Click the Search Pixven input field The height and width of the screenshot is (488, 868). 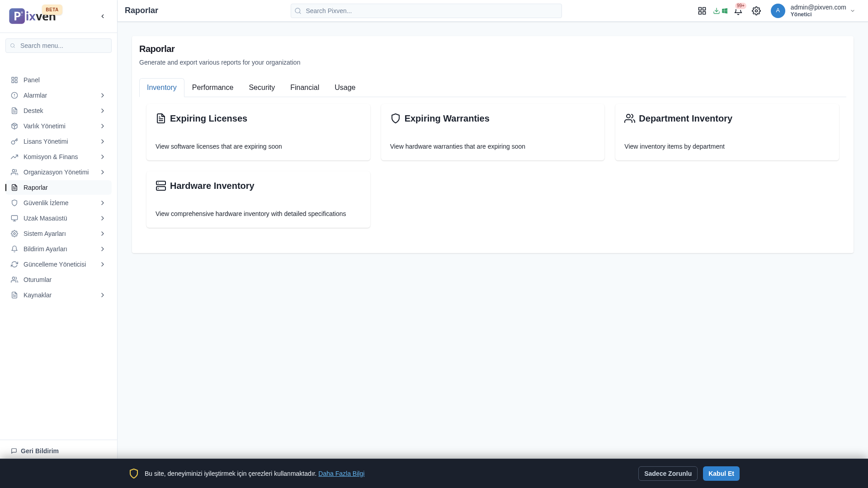(x=426, y=11)
